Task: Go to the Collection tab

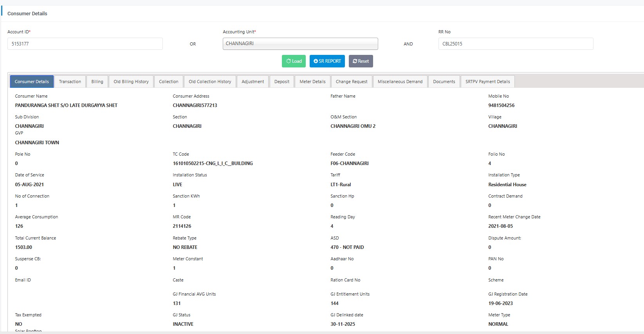Action: coord(168,82)
